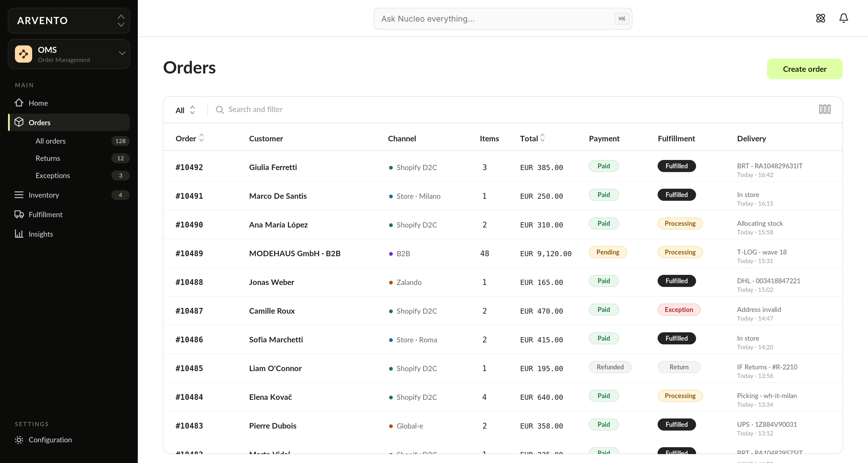
Task: Open order #10490
Action: point(189,225)
